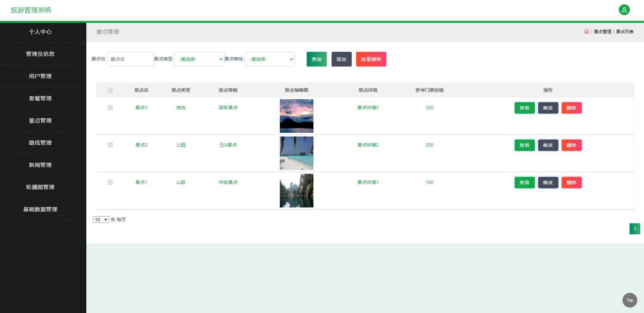
Task: Open the user avatar icon in header
Action: [x=624, y=10]
